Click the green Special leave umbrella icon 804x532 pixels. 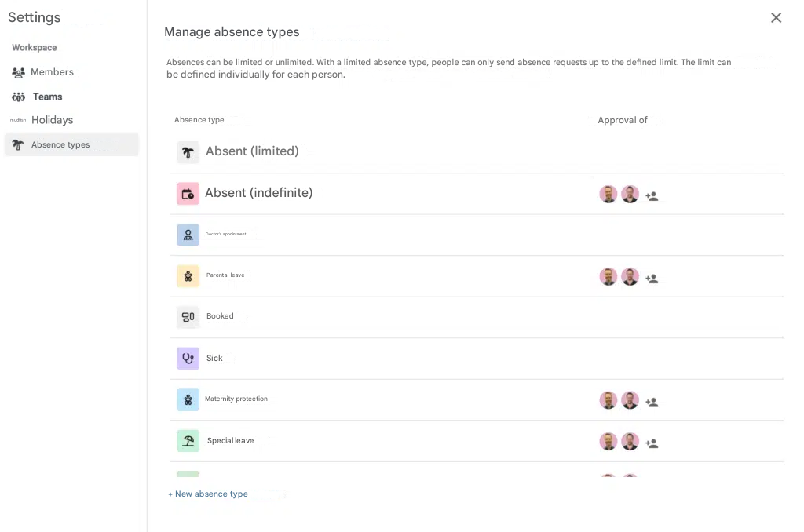pyautogui.click(x=188, y=441)
